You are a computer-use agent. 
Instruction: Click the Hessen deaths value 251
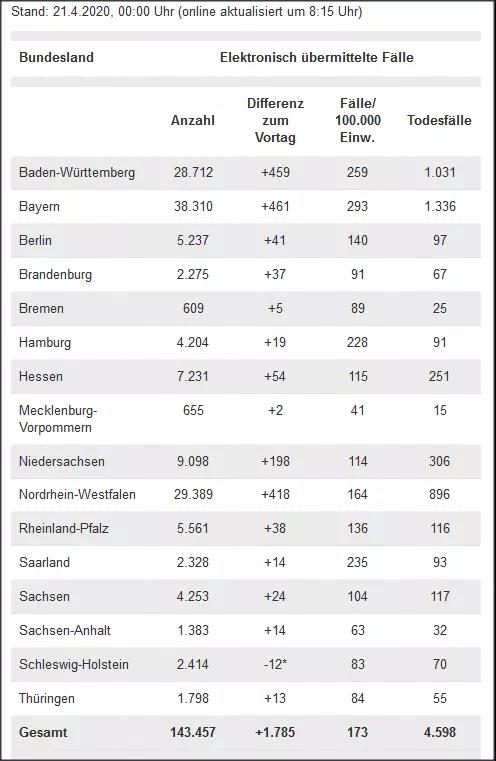(x=439, y=376)
